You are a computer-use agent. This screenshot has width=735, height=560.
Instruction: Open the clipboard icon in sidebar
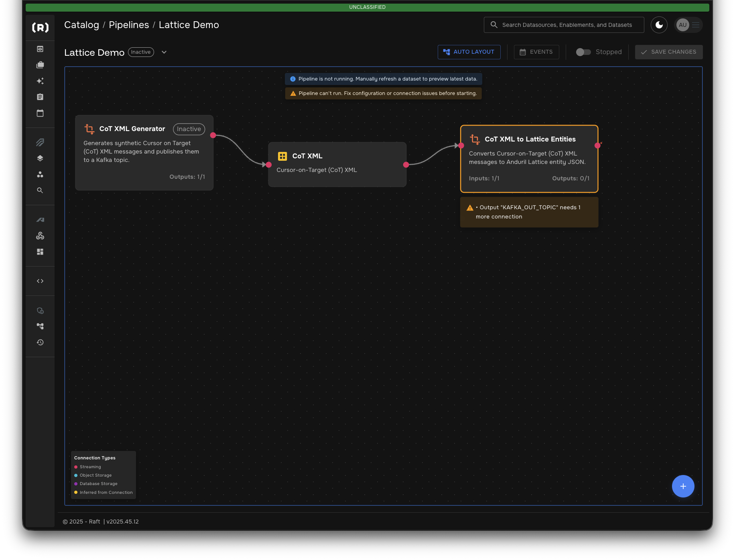tap(40, 97)
